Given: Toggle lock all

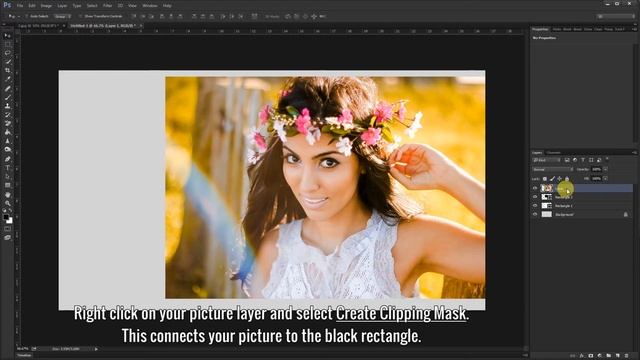Looking at the screenshot, I should [567, 178].
